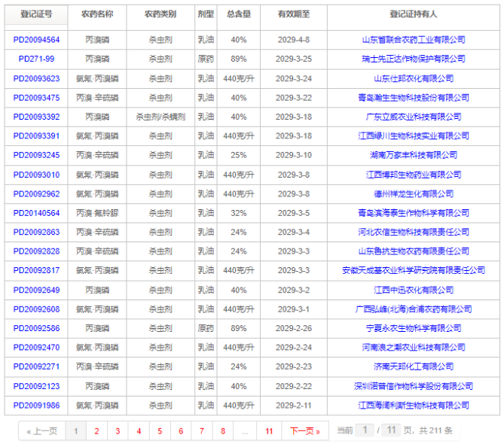The height and width of the screenshot is (444, 504).
Task: Open registration PD20094564 link
Action: (x=36, y=40)
